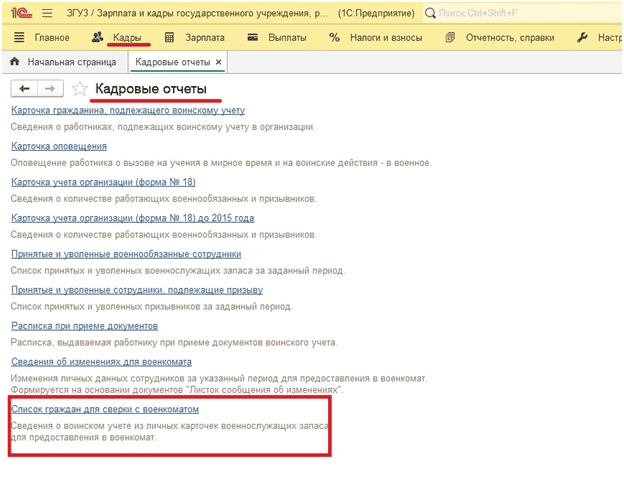Go back with the left arrow button
The image size is (624, 481).
[24, 88]
